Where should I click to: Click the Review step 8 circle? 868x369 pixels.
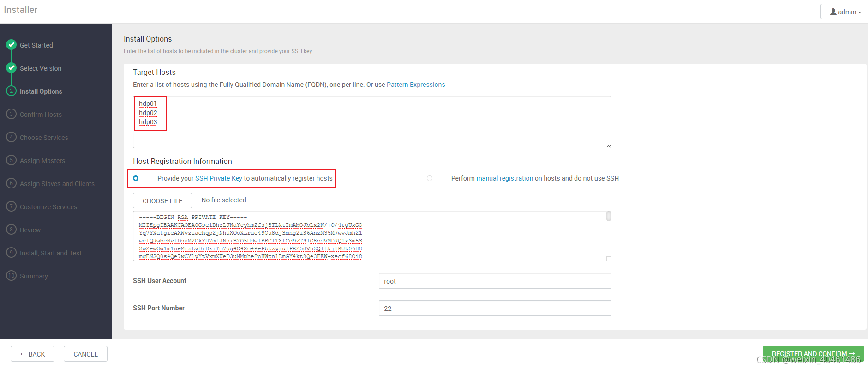point(12,230)
